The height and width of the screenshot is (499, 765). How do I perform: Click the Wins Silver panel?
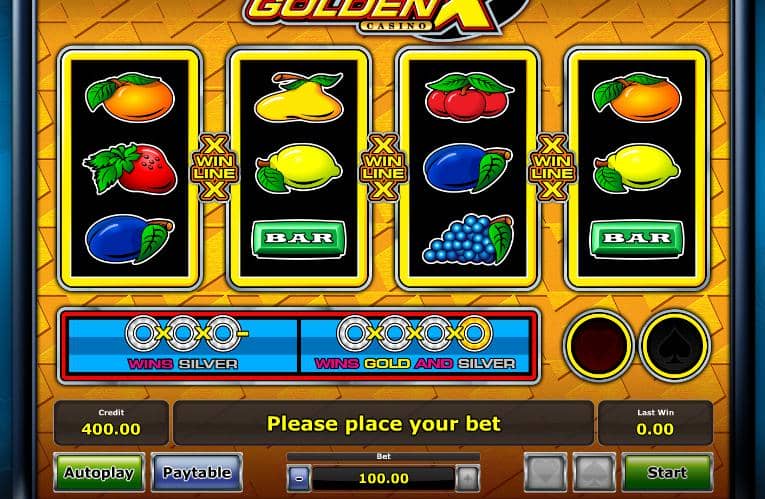point(182,345)
